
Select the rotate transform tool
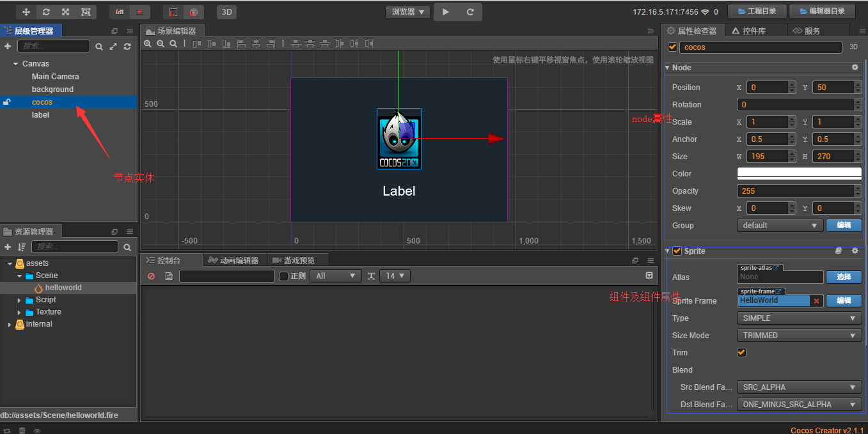[x=46, y=12]
